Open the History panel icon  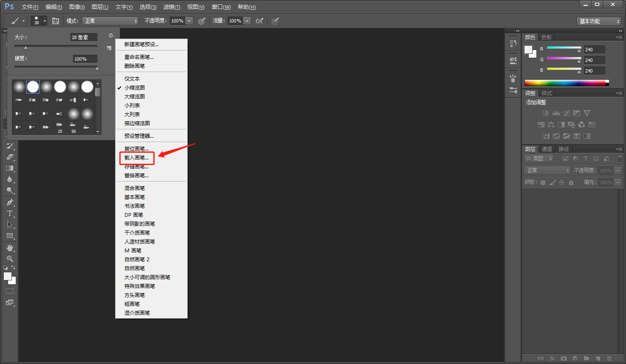pos(513,43)
